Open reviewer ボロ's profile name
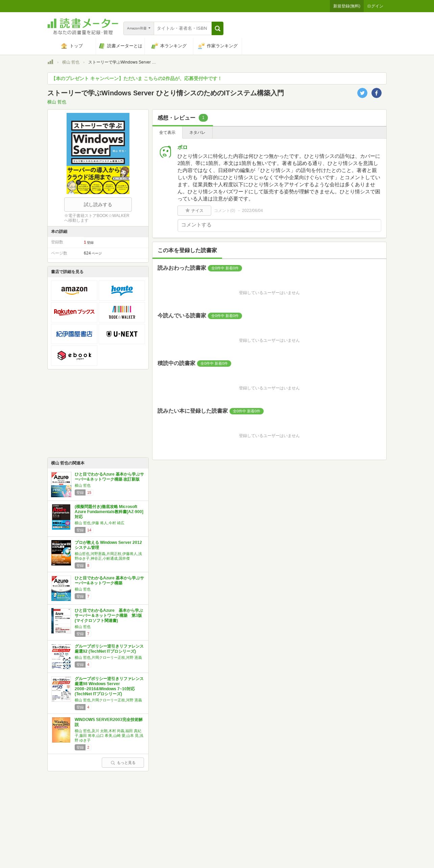Screen dimensions: 434x868 tap(183, 147)
